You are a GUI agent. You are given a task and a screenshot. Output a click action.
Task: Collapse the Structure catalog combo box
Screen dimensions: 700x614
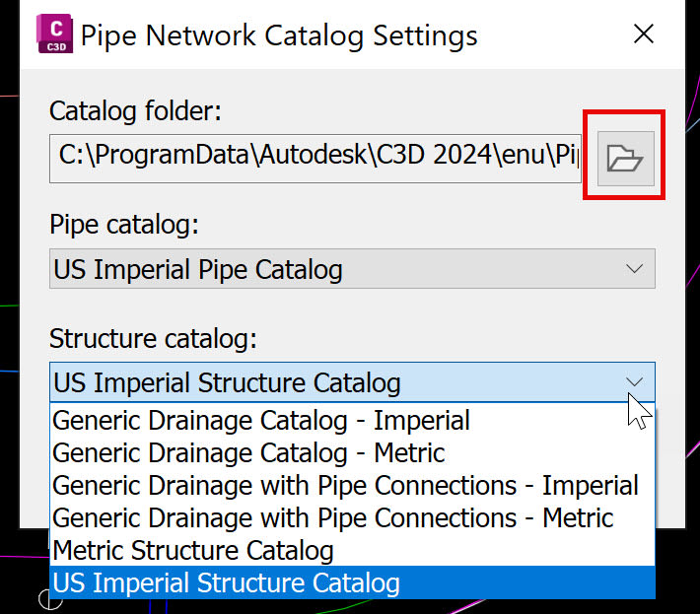(352, 382)
